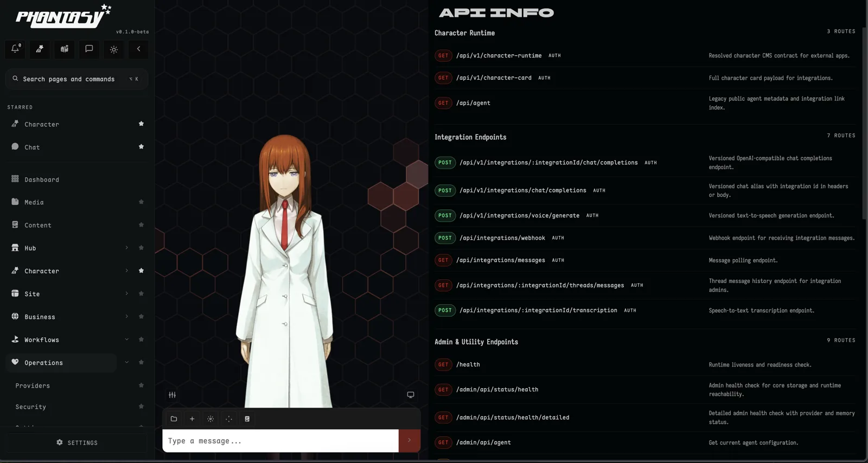Focus the Search pages and commands field

click(x=77, y=79)
